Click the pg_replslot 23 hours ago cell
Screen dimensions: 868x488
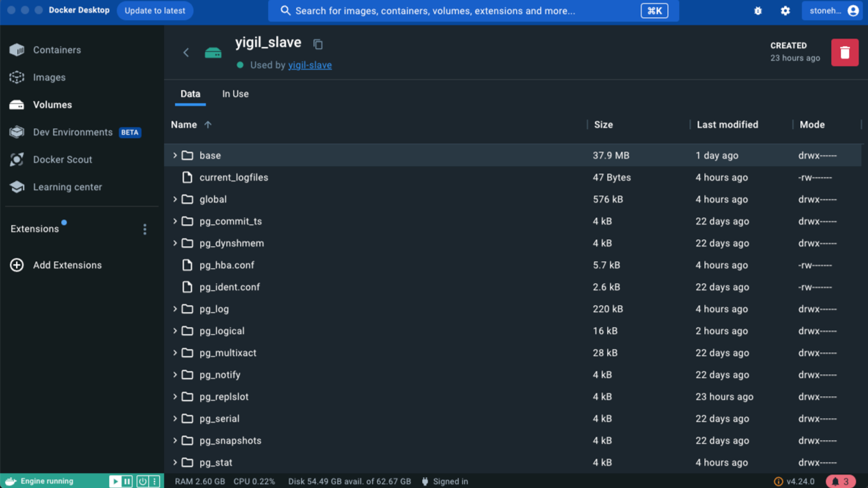[724, 396]
